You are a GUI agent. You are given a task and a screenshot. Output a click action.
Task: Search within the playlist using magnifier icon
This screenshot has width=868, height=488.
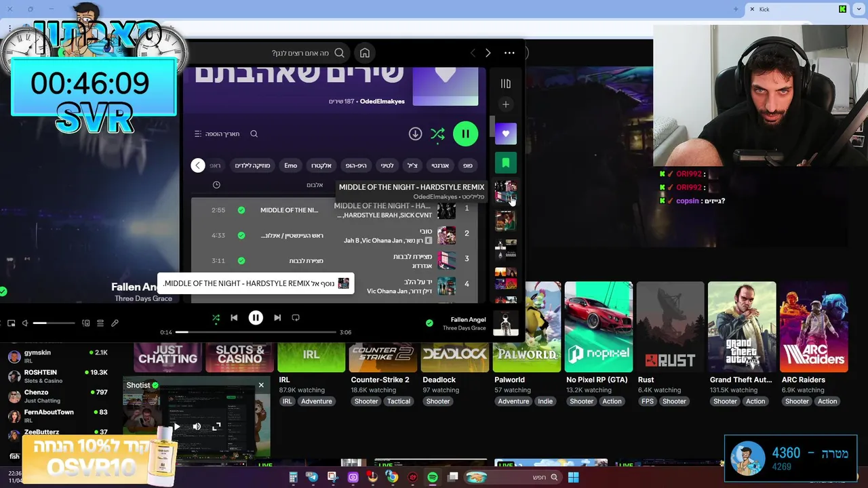coord(254,134)
